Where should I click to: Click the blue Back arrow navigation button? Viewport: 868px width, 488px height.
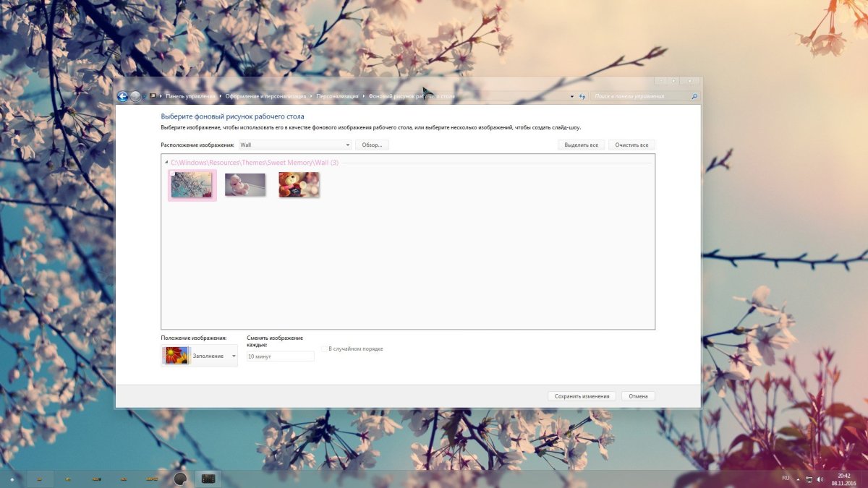pyautogui.click(x=123, y=96)
